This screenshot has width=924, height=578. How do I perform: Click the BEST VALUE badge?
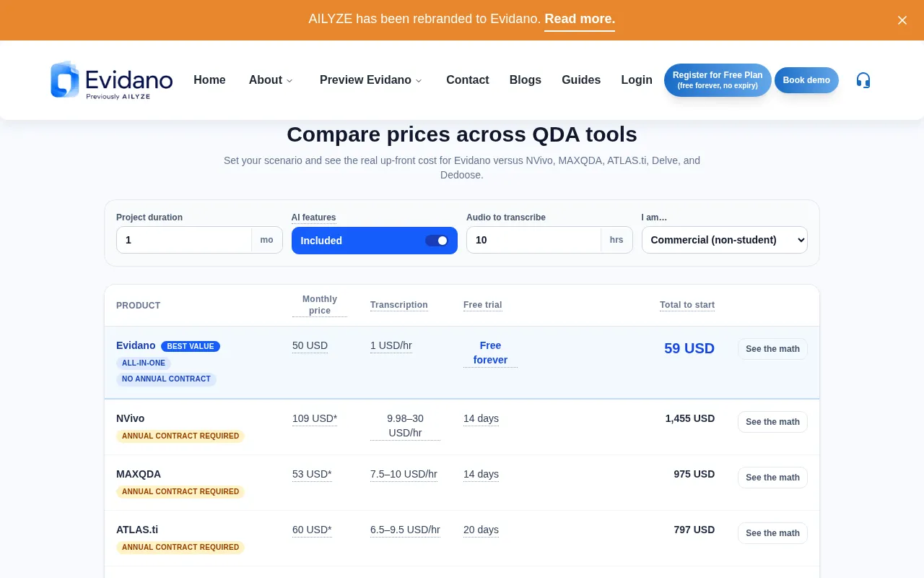click(191, 346)
